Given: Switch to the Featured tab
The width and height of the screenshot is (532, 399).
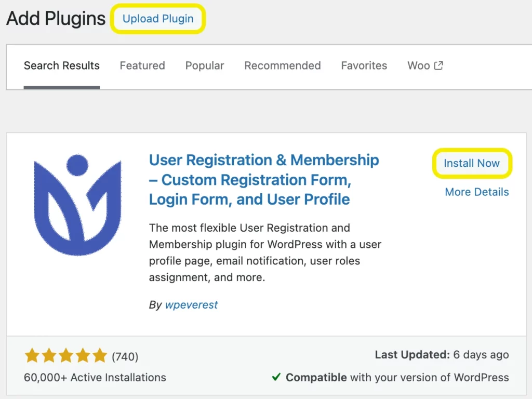Looking at the screenshot, I should point(142,65).
